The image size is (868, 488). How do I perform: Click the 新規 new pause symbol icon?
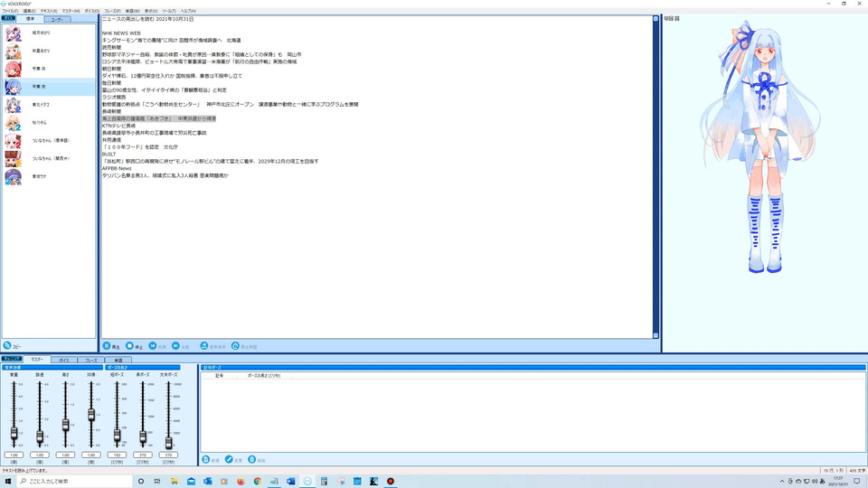pos(206,459)
